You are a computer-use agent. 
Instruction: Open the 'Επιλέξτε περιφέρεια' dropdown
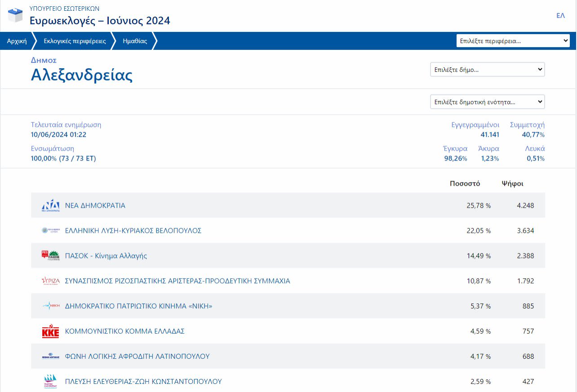513,41
